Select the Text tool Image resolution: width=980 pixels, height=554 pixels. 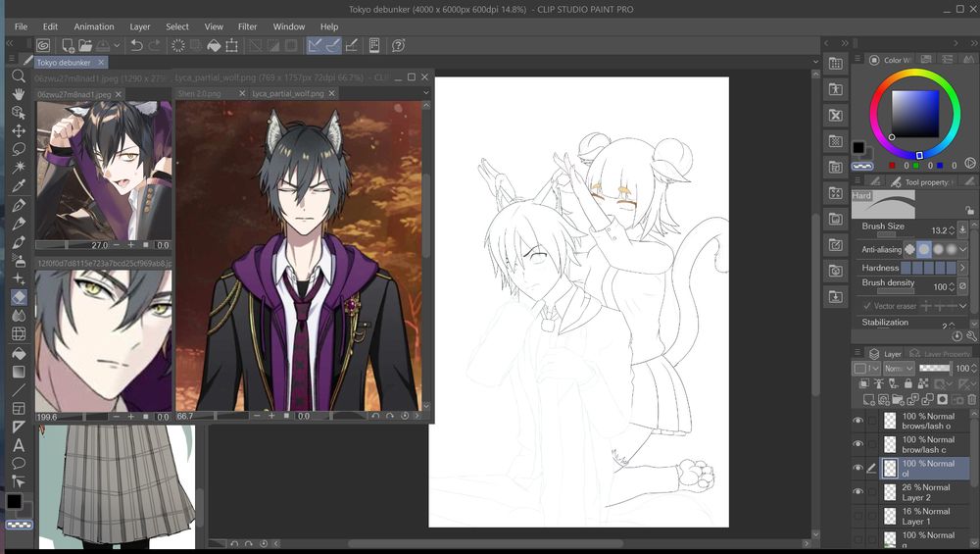[19, 445]
